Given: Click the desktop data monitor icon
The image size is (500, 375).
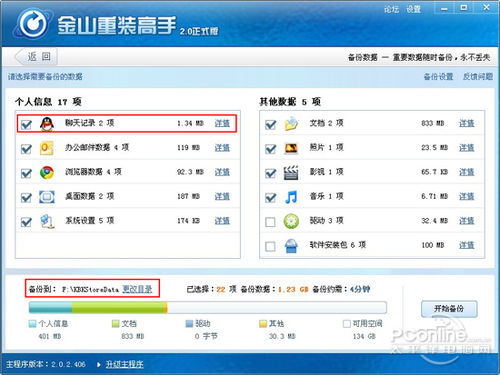Looking at the screenshot, I should (x=47, y=197).
